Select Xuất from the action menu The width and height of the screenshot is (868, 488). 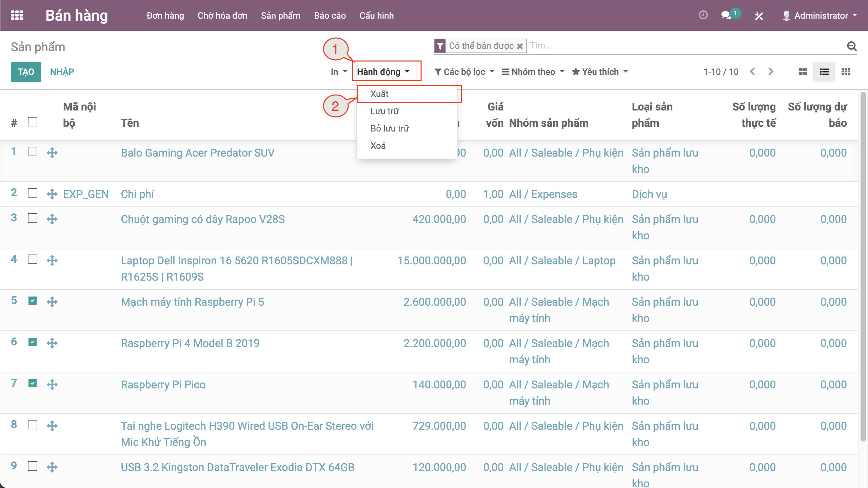coord(379,94)
